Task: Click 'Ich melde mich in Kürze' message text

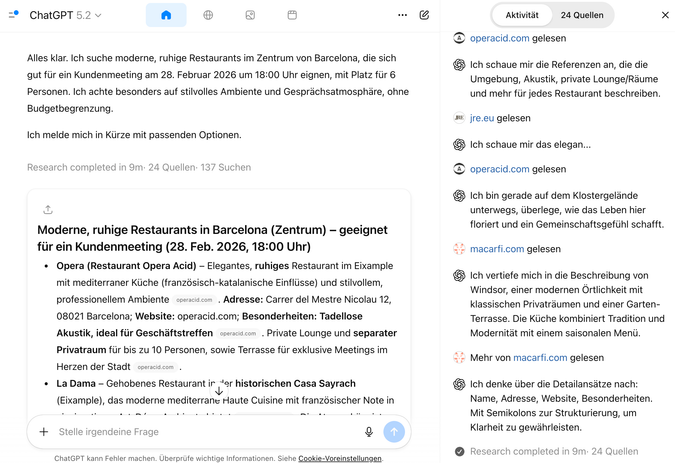Action: point(134,135)
